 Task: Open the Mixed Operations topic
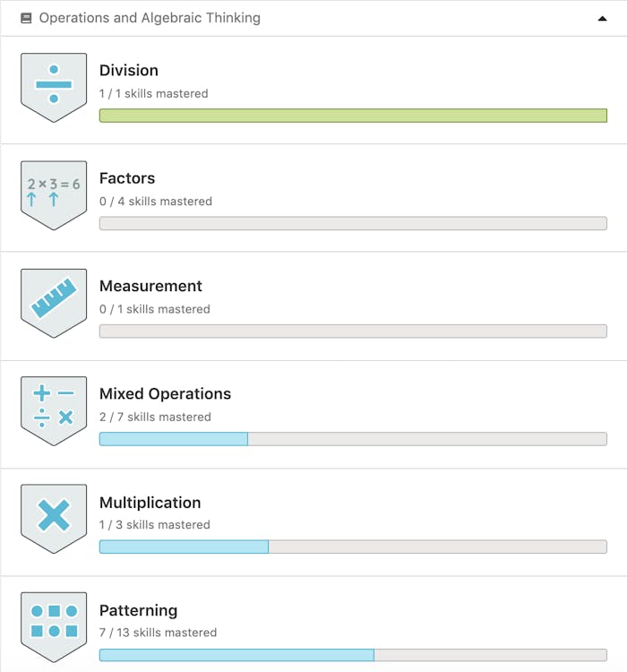[x=165, y=393]
